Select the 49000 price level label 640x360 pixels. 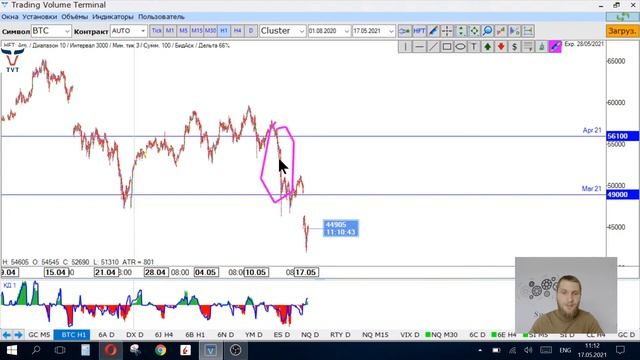pyautogui.click(x=622, y=194)
